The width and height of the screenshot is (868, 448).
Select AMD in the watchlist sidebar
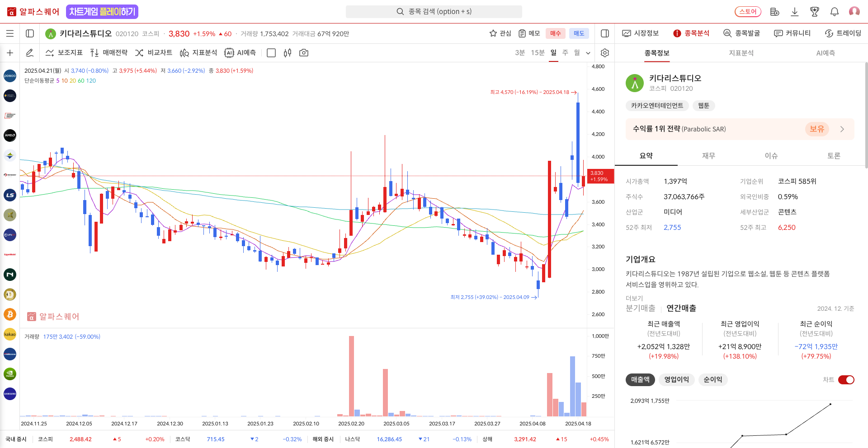point(10,135)
